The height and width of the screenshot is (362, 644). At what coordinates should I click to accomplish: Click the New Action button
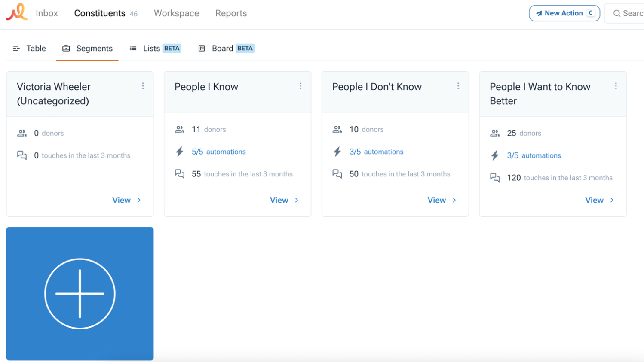pos(564,13)
